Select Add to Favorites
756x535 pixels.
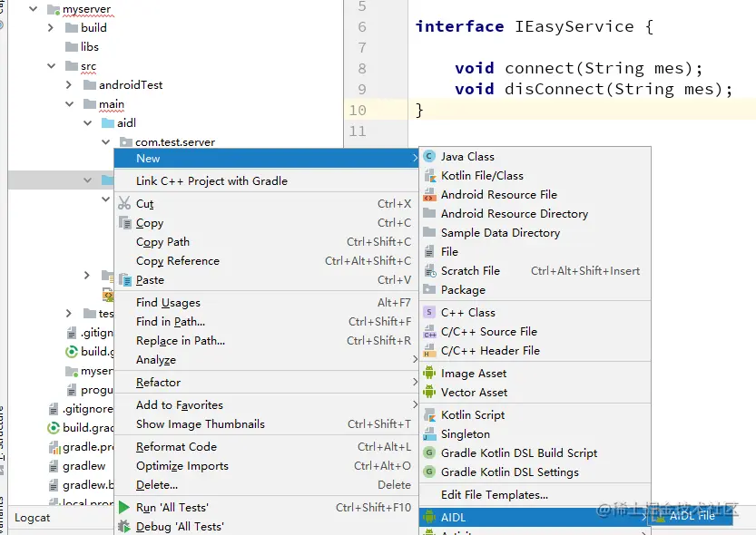266,405
